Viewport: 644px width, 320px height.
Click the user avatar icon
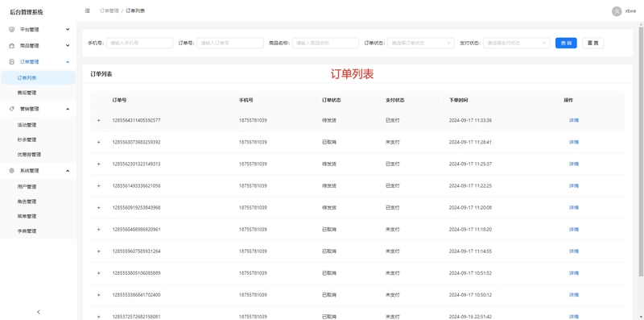point(617,11)
